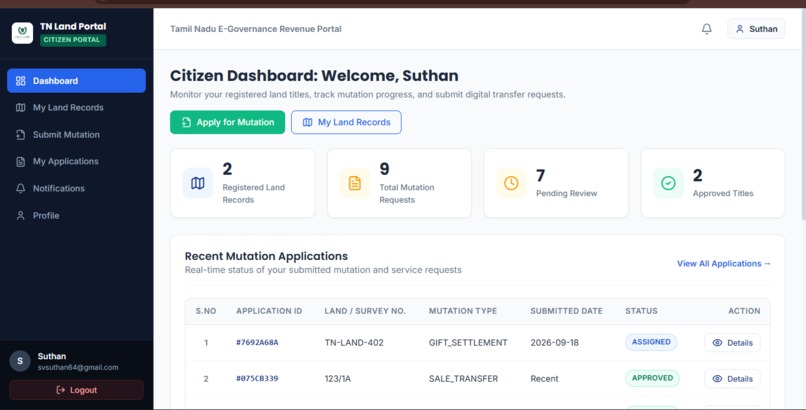Click the Submit Mutation document icon in sidebar
The width and height of the screenshot is (806, 410).
coord(21,135)
